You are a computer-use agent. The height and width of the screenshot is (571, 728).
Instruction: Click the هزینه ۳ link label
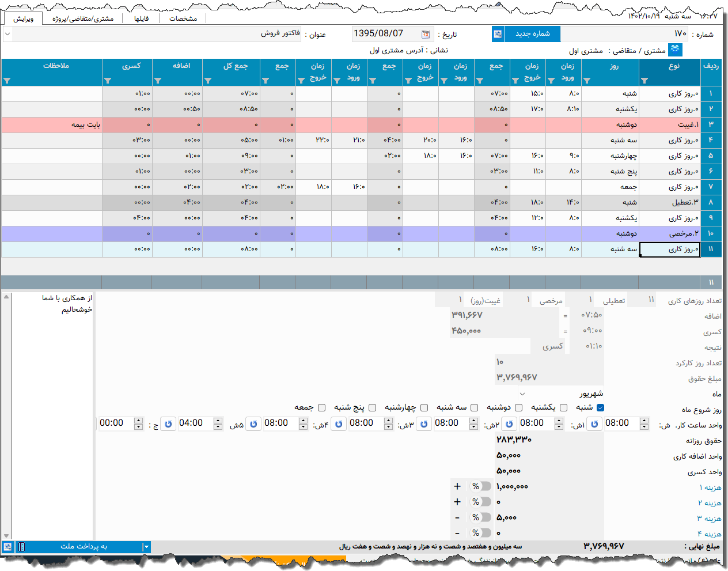coord(710,518)
